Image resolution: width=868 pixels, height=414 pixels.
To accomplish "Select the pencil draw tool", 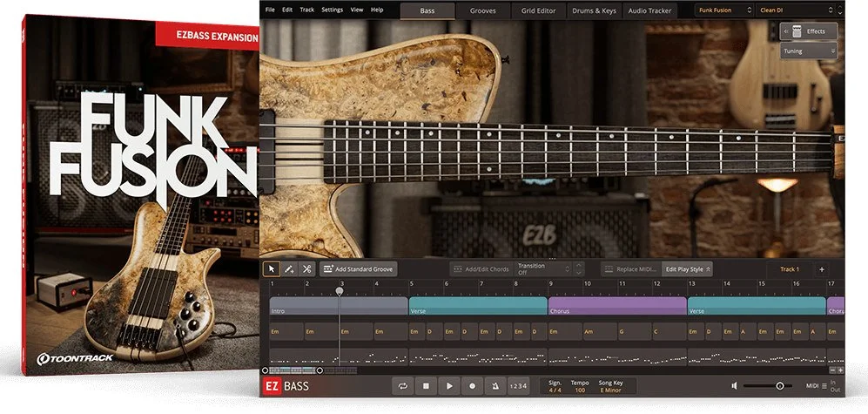I will click(x=289, y=269).
